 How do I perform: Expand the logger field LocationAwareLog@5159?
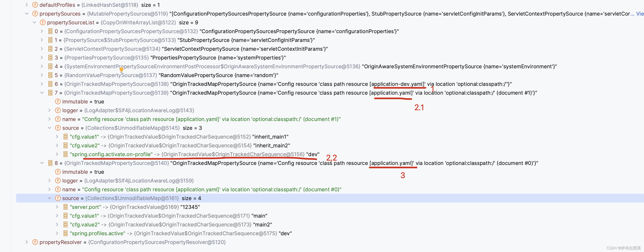tap(50, 181)
